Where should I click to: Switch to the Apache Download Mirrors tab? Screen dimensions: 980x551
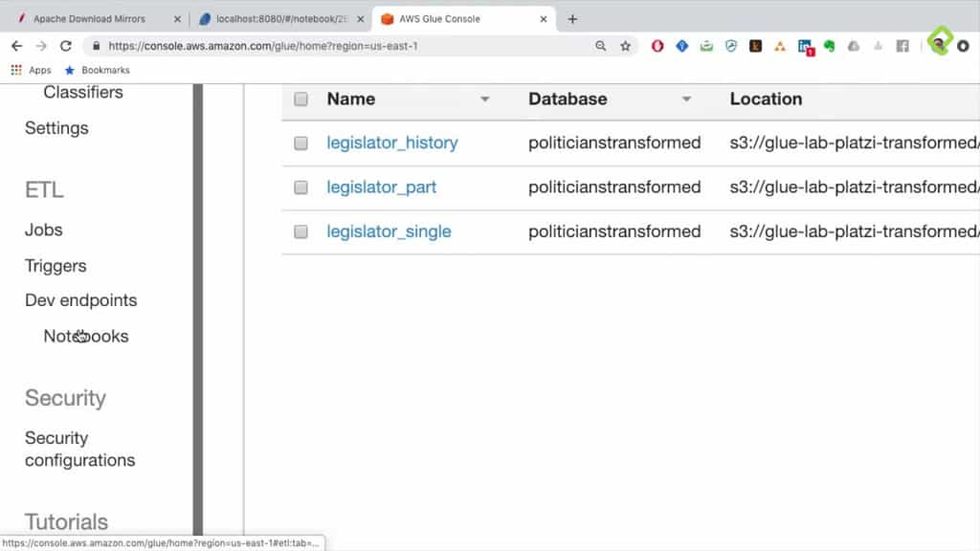pyautogui.click(x=91, y=17)
